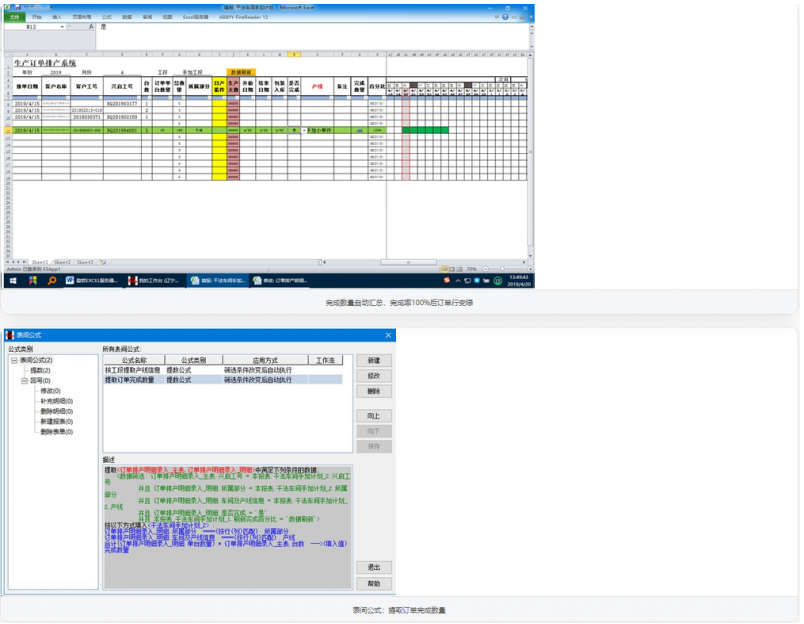The height and width of the screenshot is (624, 804).
Task: Open the 公式 ribbon tab
Action: pyautogui.click(x=107, y=17)
